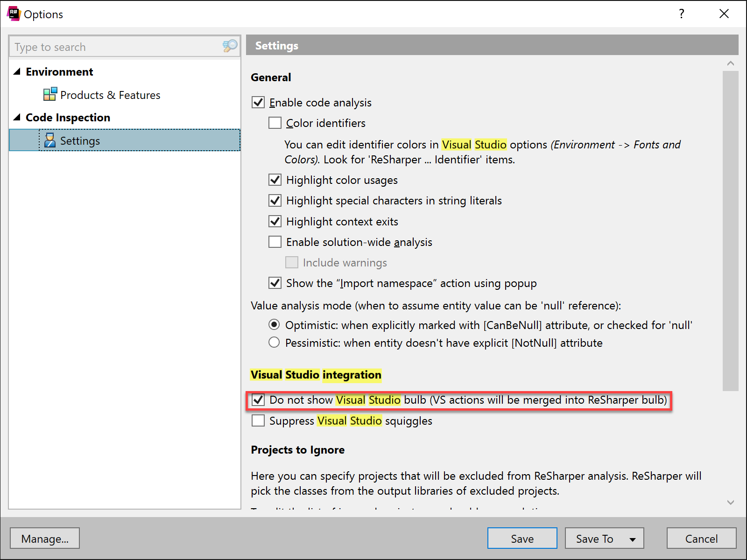Close the Options dialog
Screen dimensions: 747x560
coord(724,14)
